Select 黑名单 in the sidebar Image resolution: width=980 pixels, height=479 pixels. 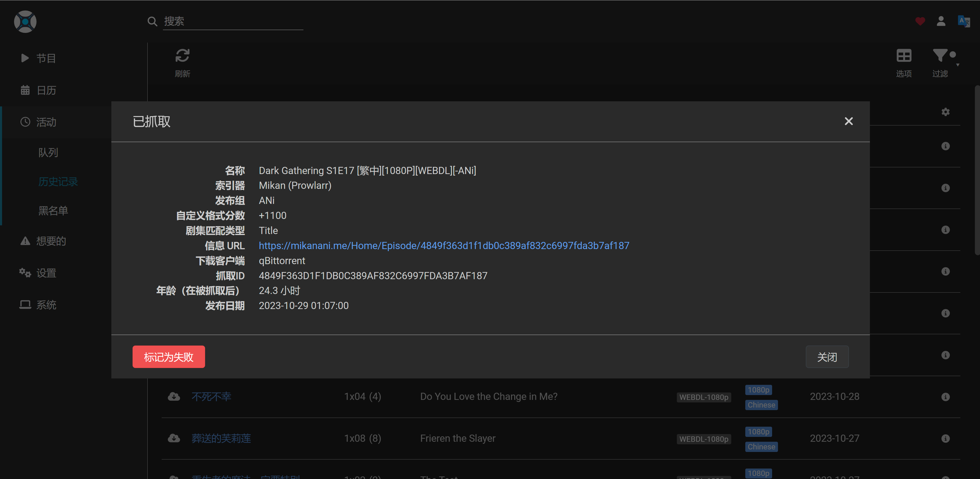point(53,211)
